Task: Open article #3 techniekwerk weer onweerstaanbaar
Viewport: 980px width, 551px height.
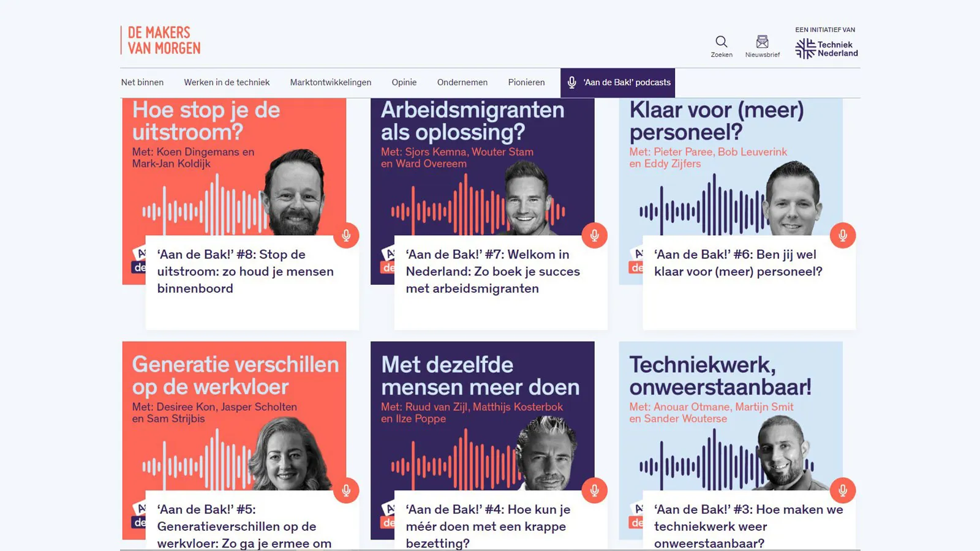Action: click(748, 527)
